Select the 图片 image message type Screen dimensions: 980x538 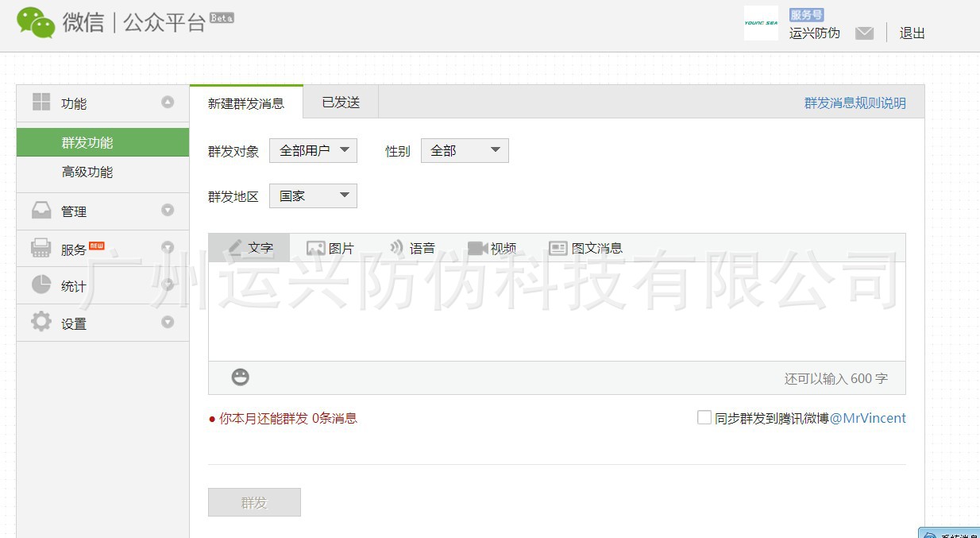[x=330, y=248]
